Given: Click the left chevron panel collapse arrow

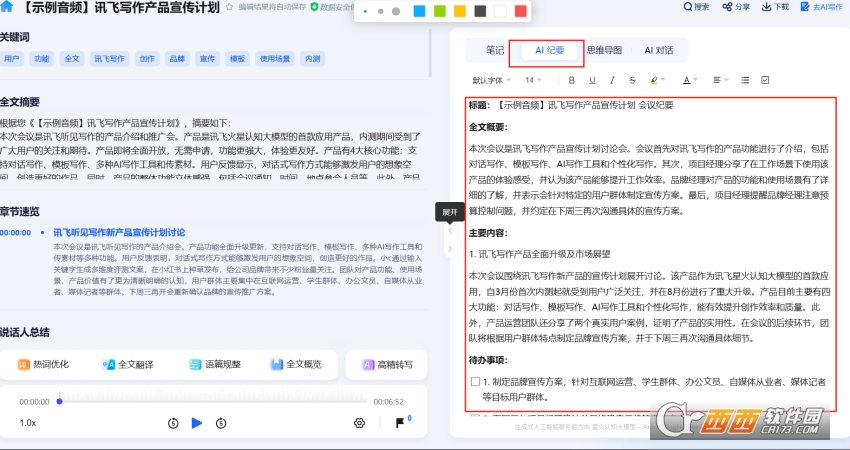Looking at the screenshot, I should (449, 230).
